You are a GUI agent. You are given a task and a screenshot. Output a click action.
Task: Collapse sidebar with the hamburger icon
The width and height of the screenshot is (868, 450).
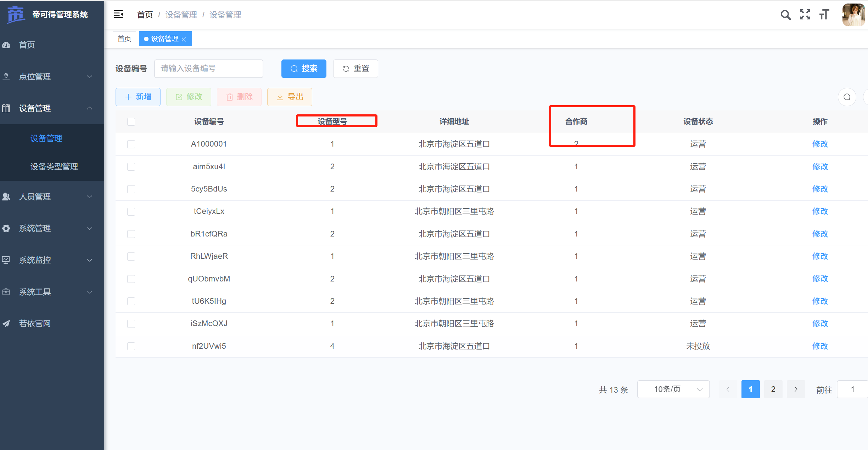click(x=118, y=15)
